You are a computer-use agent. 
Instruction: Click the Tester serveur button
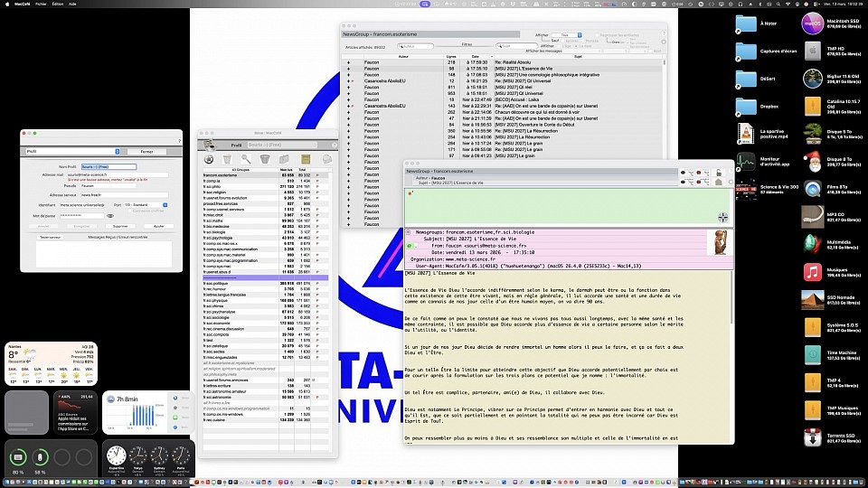[49, 237]
